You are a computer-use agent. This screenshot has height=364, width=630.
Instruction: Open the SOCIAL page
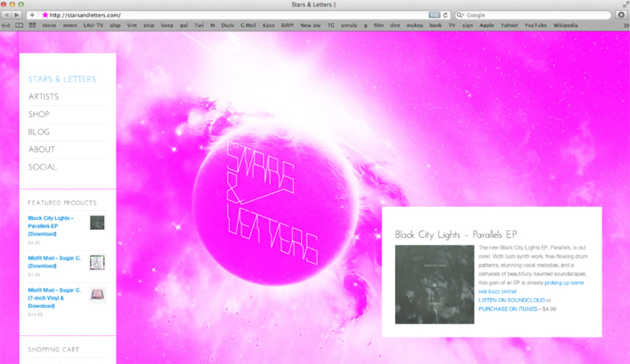pyautogui.click(x=43, y=167)
